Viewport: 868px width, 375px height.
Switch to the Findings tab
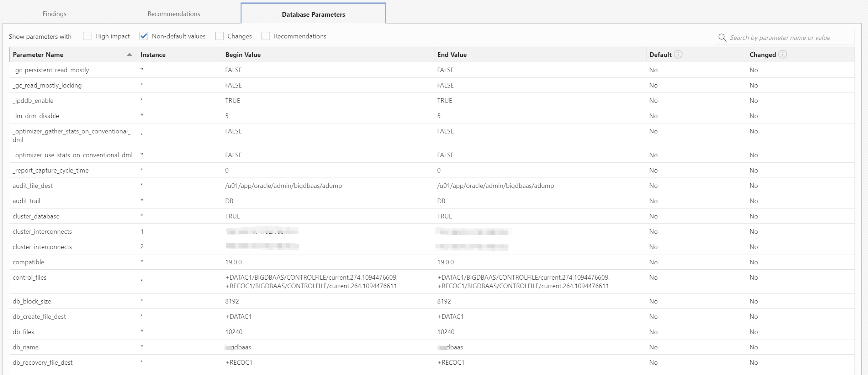coord(54,14)
